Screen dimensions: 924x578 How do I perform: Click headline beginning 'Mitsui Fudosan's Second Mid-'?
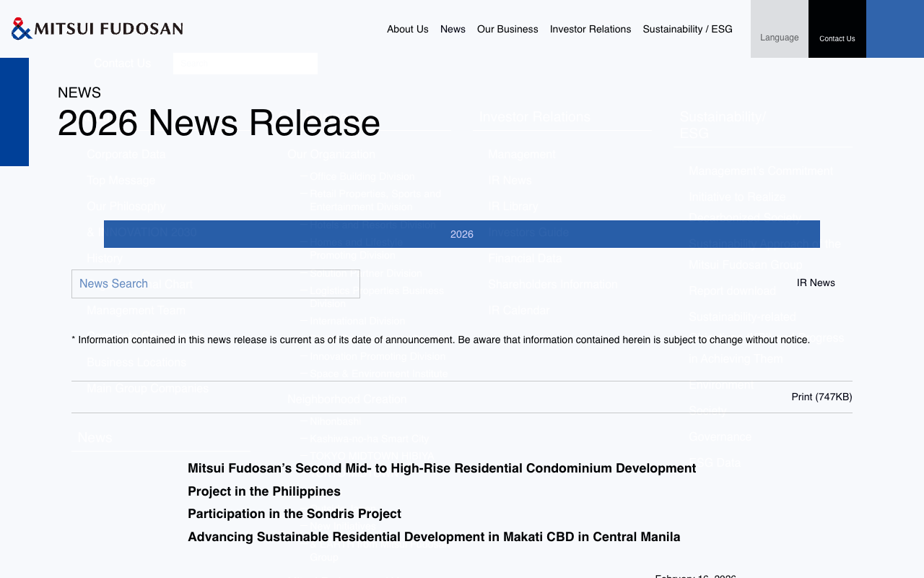[442, 468]
